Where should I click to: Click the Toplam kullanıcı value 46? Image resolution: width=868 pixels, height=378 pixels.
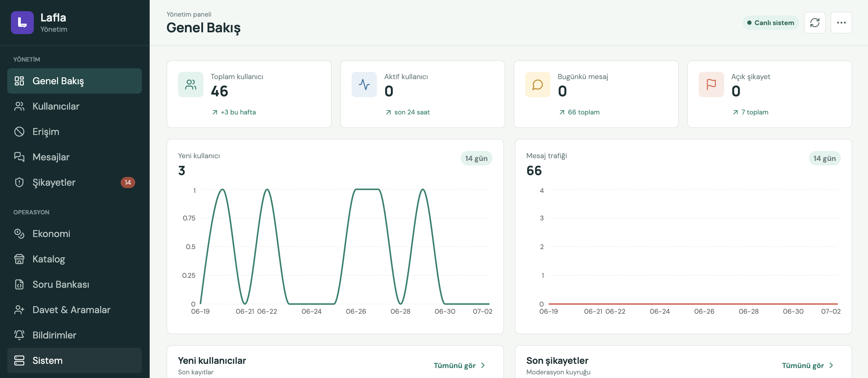click(219, 91)
